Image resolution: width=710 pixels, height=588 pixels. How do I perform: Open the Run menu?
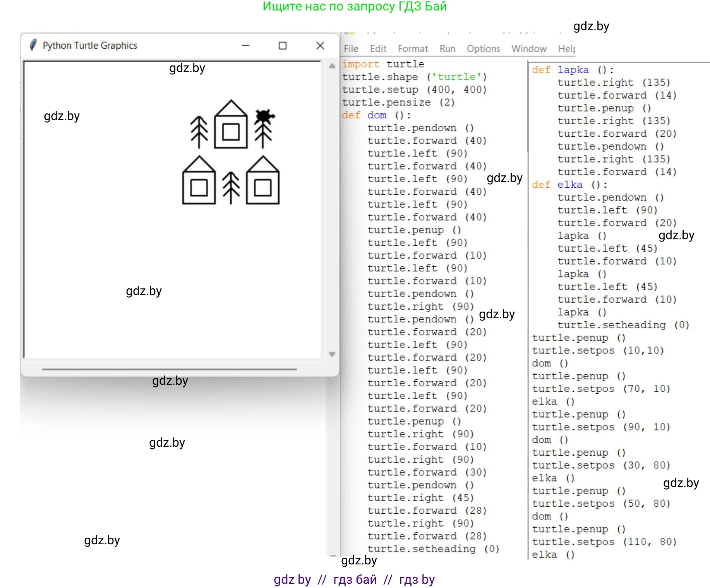[447, 49]
